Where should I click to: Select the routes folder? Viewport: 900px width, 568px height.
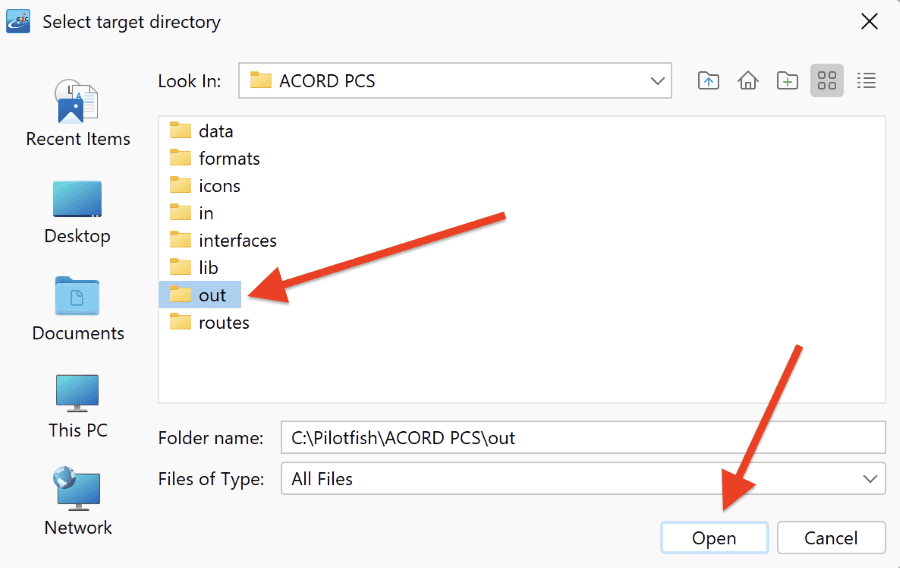coord(210,322)
